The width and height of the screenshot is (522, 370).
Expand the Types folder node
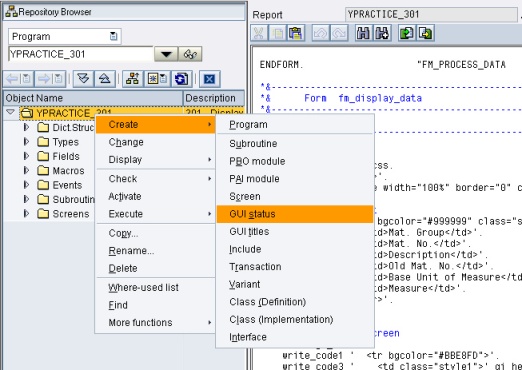coord(26,142)
